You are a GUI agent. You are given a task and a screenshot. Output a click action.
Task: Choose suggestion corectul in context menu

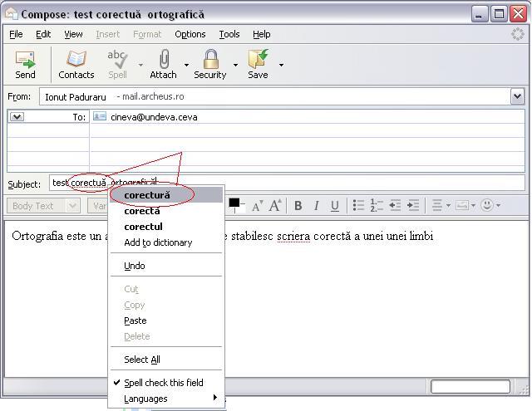click(166, 227)
